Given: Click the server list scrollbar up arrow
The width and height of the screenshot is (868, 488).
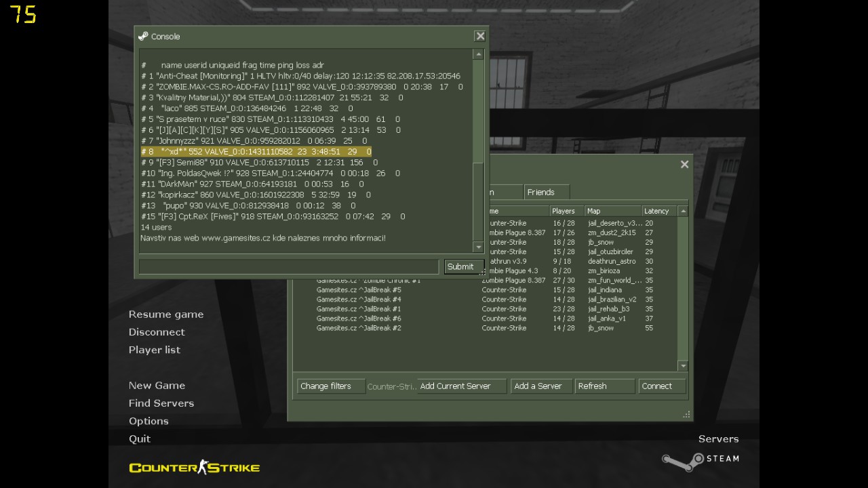Looking at the screenshot, I should coord(683,211).
